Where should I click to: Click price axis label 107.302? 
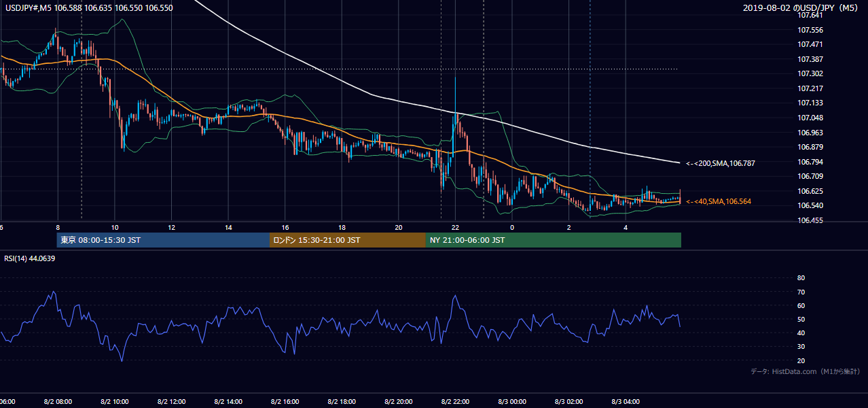tap(810, 73)
